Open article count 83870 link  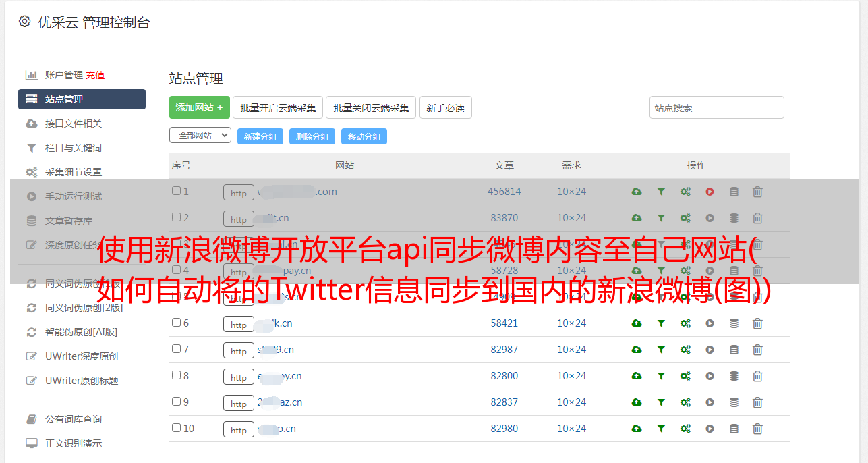click(504, 218)
